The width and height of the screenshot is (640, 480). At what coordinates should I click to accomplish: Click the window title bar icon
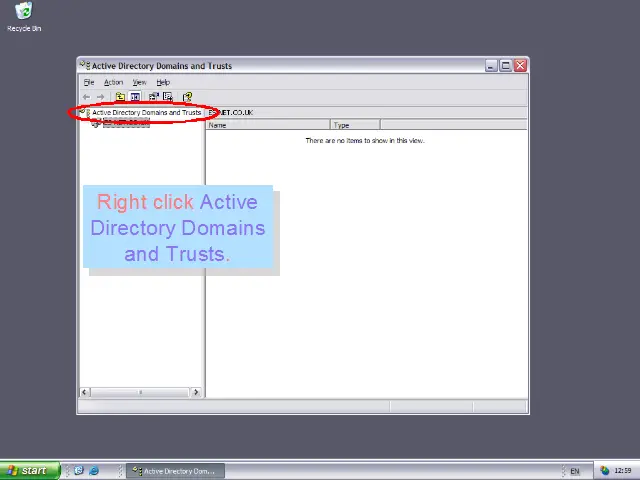(x=85, y=65)
